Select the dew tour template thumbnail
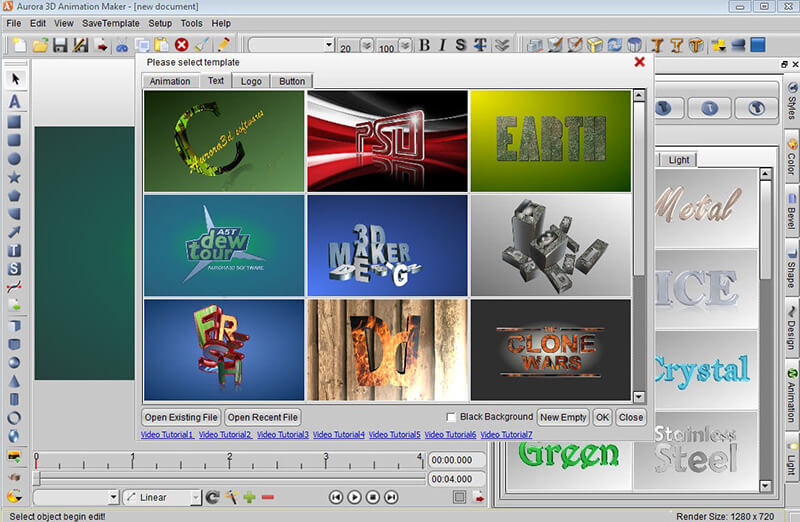 [224, 245]
